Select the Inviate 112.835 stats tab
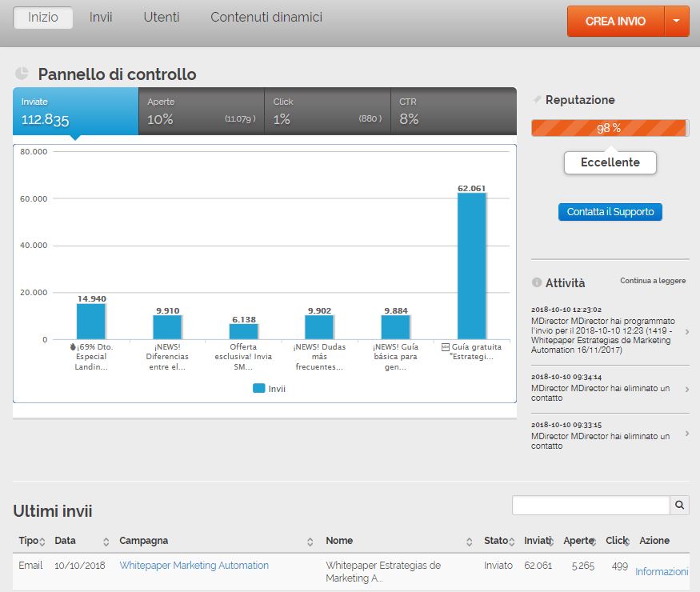700x592 pixels. [75, 111]
